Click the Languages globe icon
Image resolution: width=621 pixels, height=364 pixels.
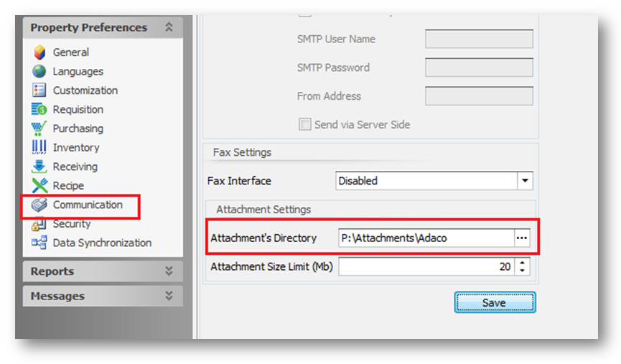[x=39, y=72]
